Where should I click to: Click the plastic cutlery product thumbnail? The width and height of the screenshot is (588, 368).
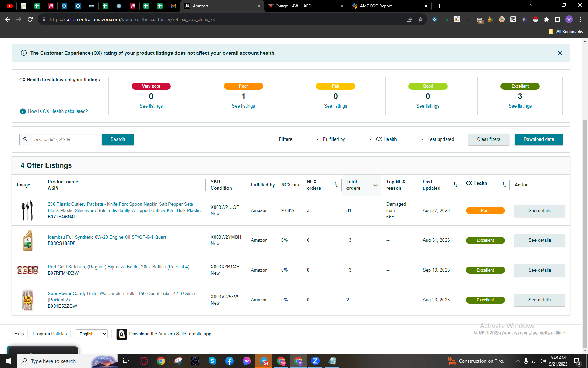pyautogui.click(x=28, y=211)
